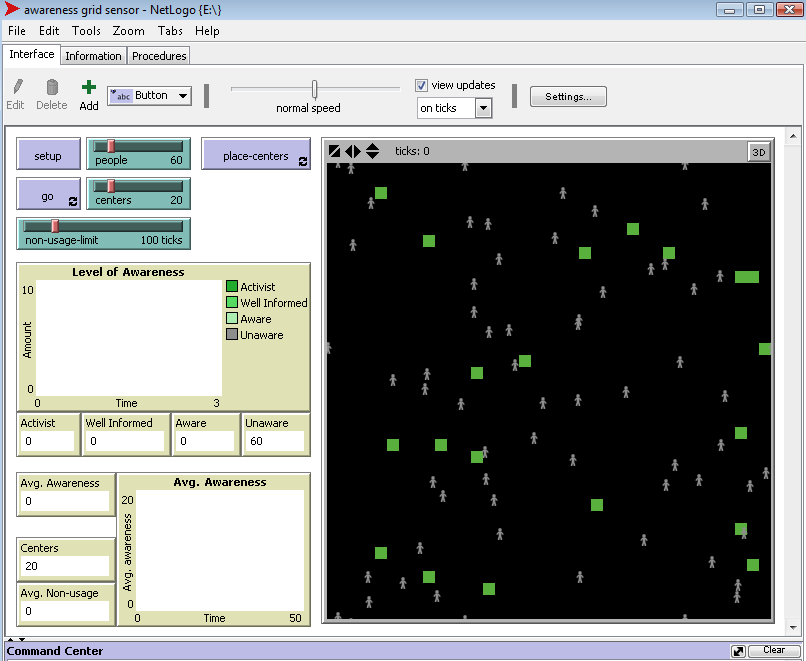Click the people slider handle
The width and height of the screenshot is (806, 661).
111,146
